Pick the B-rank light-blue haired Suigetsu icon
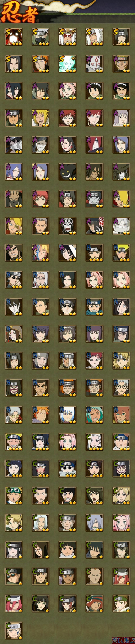 pos(67,414)
